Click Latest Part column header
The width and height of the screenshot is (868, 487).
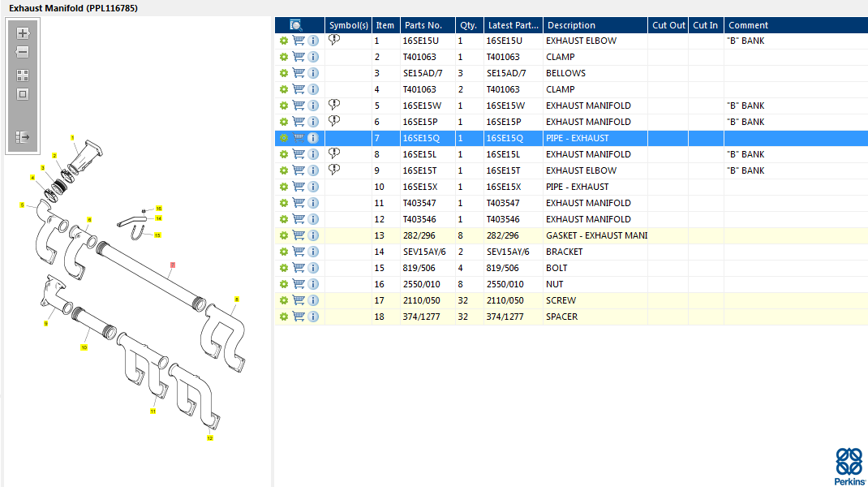tap(513, 25)
